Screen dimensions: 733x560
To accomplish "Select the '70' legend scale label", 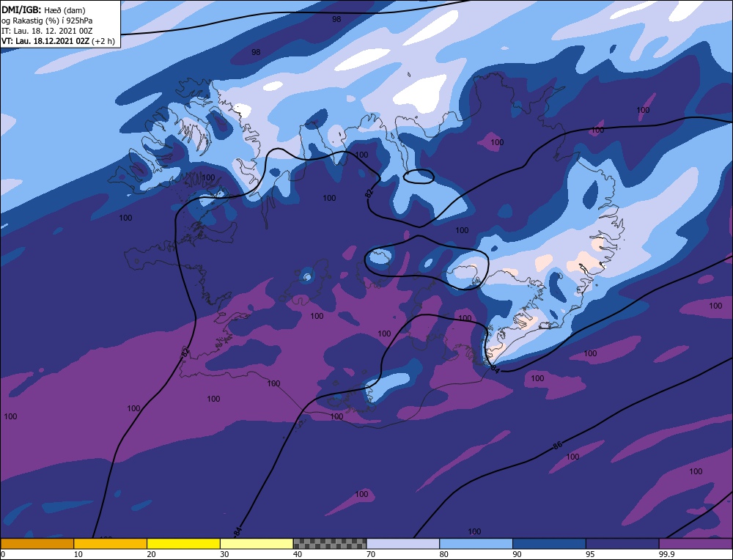I will [371, 554].
